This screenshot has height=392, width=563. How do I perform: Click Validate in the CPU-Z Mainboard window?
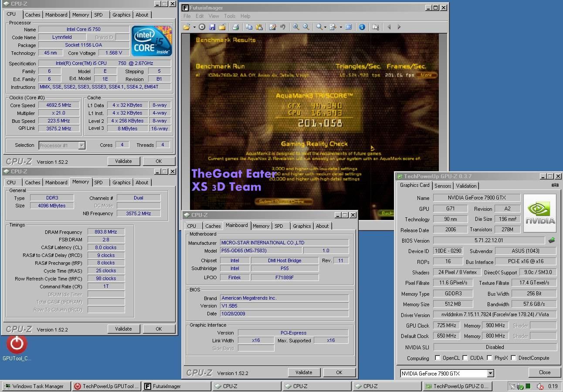coord(304,372)
